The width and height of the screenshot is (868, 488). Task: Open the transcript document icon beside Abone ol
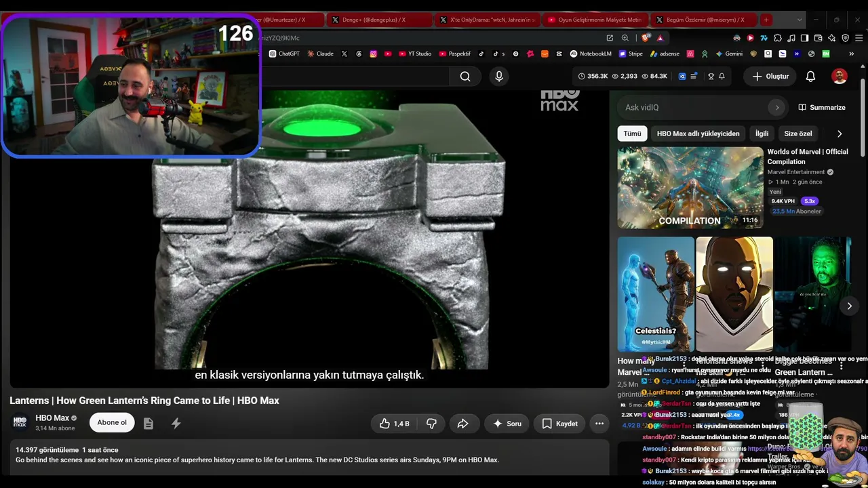coord(149,424)
